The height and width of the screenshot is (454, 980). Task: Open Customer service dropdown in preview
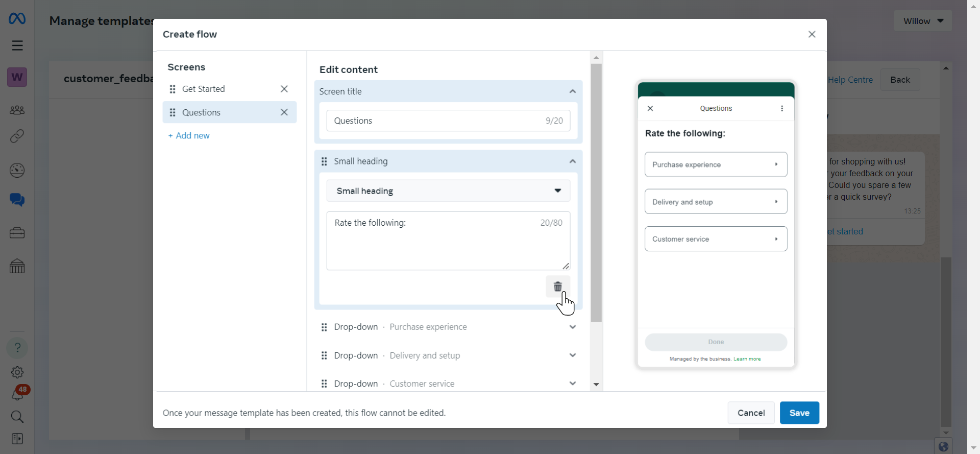[x=716, y=239]
